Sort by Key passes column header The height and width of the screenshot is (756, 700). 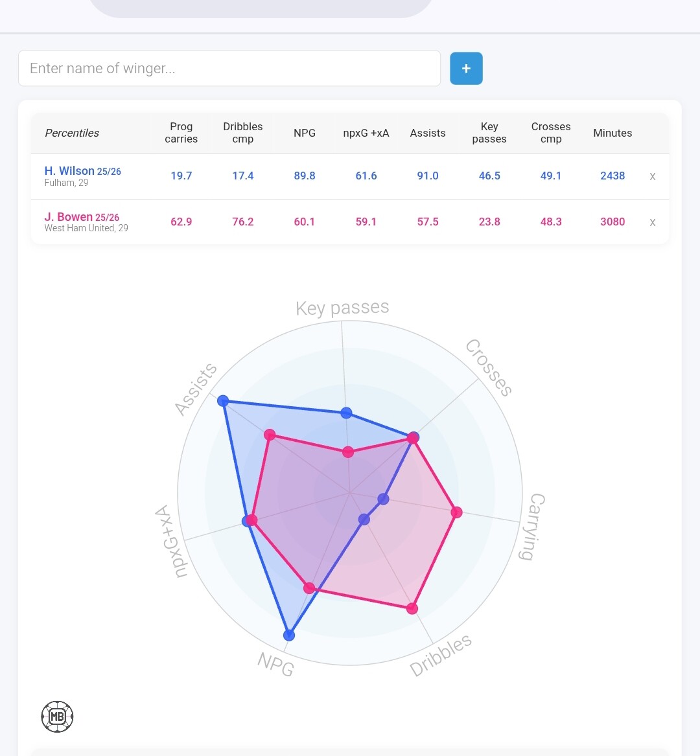[x=489, y=133]
